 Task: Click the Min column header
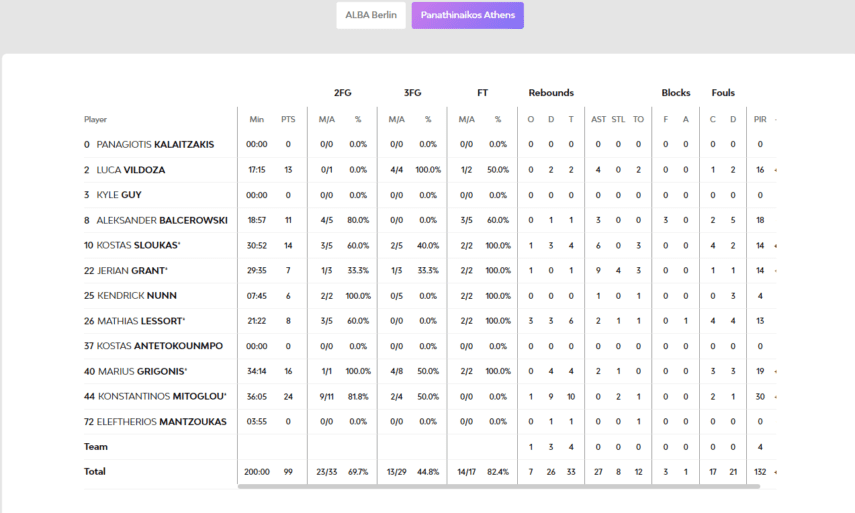257,119
